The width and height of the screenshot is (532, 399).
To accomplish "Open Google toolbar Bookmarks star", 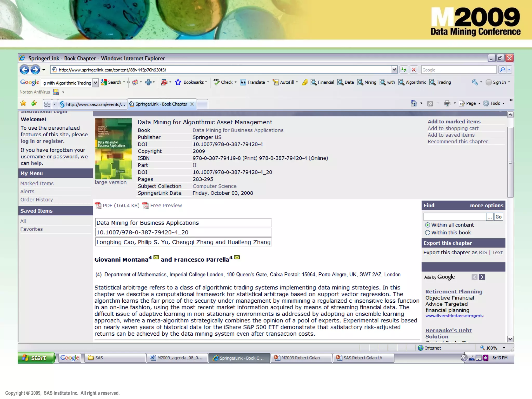I will pyautogui.click(x=178, y=82).
